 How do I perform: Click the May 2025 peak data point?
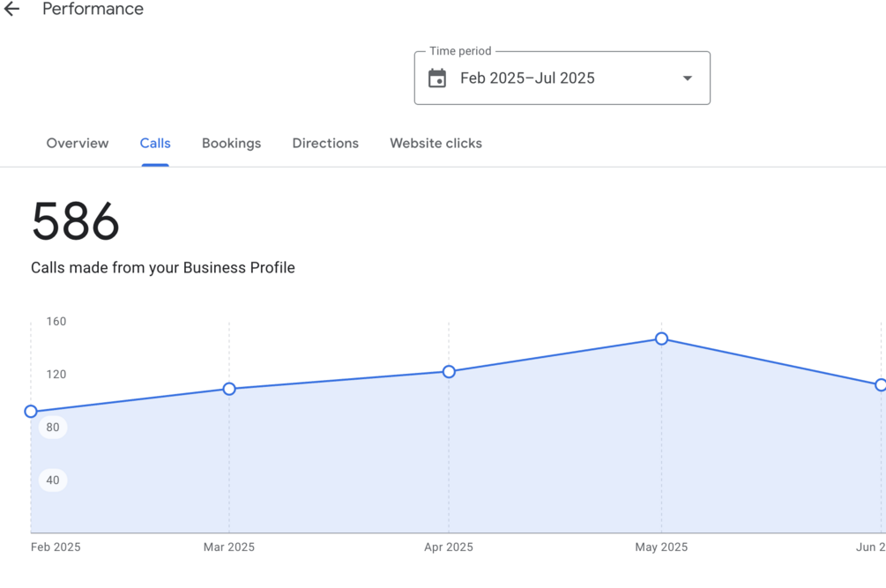661,339
